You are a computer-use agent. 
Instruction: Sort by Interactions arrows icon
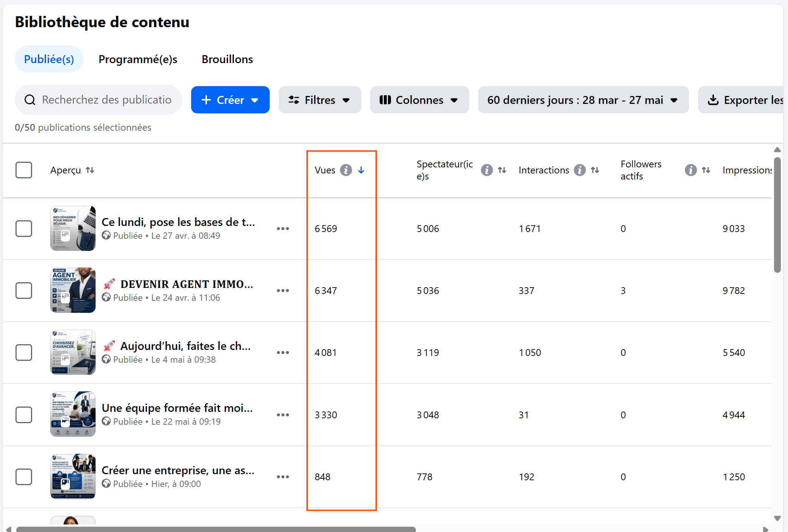[595, 170]
